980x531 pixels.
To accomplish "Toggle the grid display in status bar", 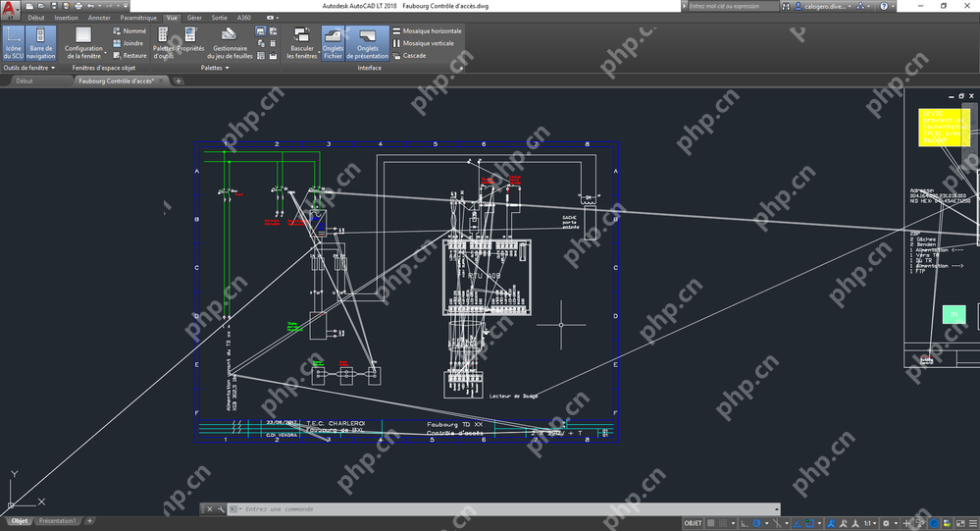I will click(x=710, y=523).
